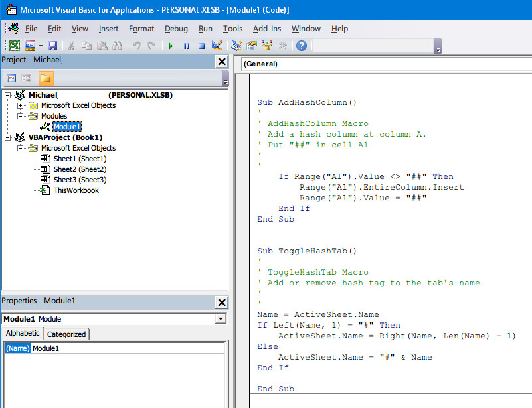Switch to the Categorized tab
The height and width of the screenshot is (408, 532).
pos(66,334)
